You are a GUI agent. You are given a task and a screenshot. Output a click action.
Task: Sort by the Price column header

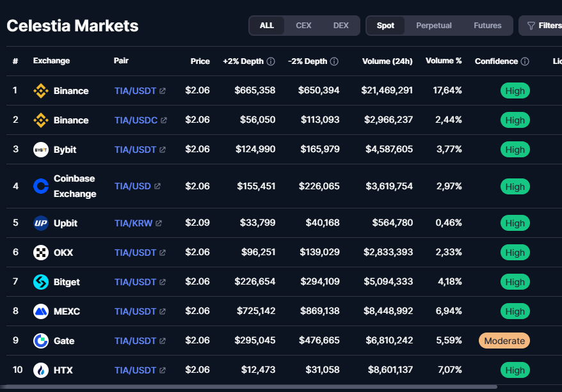(200, 61)
